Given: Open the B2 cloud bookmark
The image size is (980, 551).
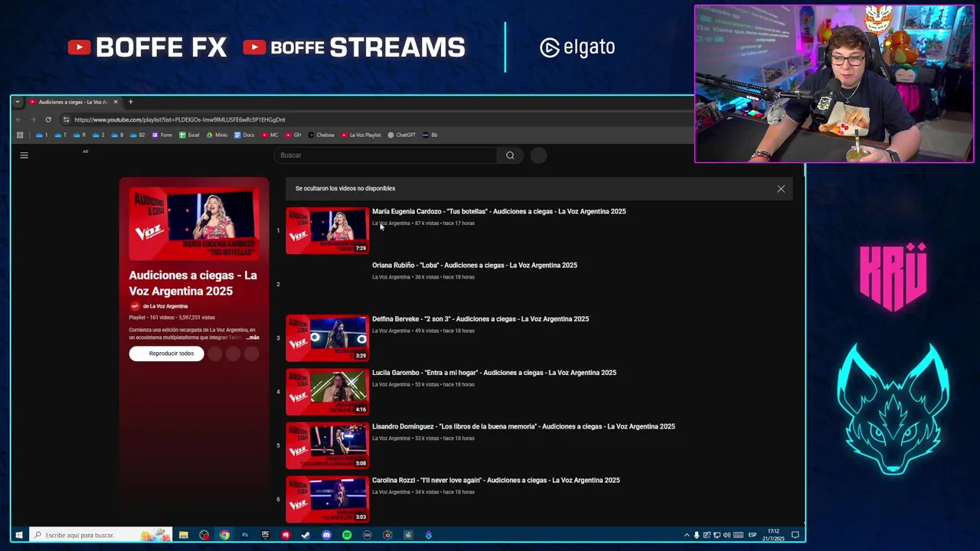Looking at the screenshot, I should pyautogui.click(x=138, y=135).
